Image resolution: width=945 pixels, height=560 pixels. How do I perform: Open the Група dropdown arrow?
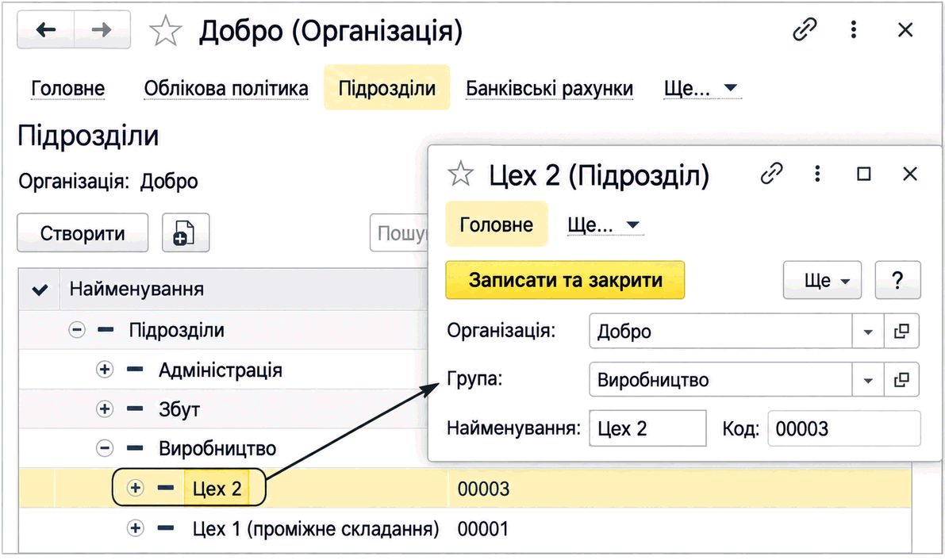coord(868,380)
